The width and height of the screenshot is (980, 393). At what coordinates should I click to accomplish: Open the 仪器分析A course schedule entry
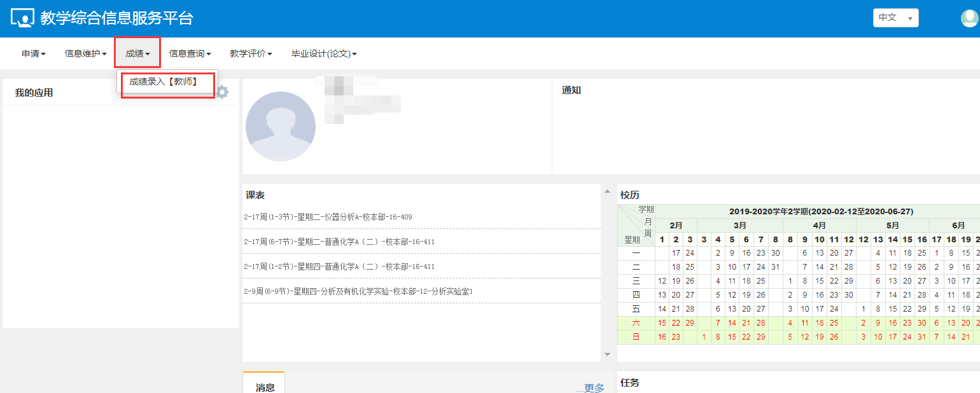pos(328,217)
